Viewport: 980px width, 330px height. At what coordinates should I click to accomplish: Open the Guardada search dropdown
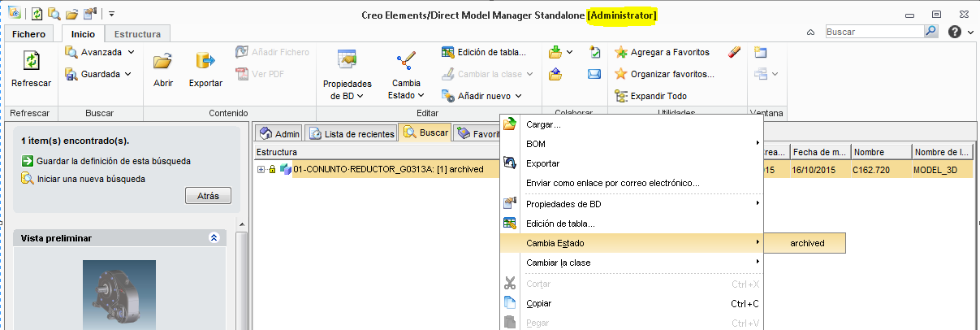click(97, 74)
